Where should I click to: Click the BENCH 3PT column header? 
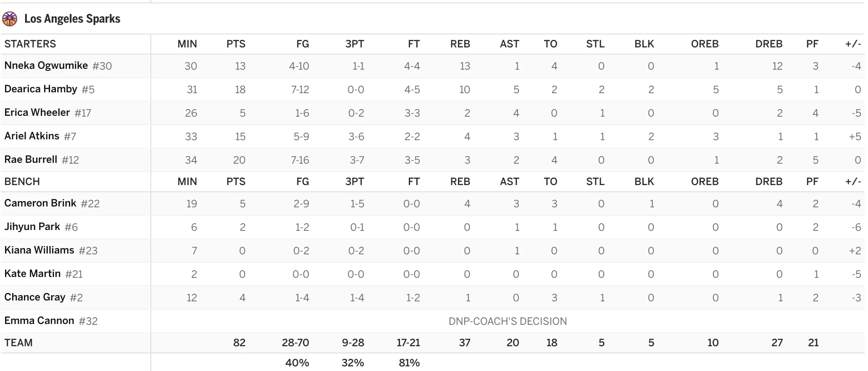355,182
